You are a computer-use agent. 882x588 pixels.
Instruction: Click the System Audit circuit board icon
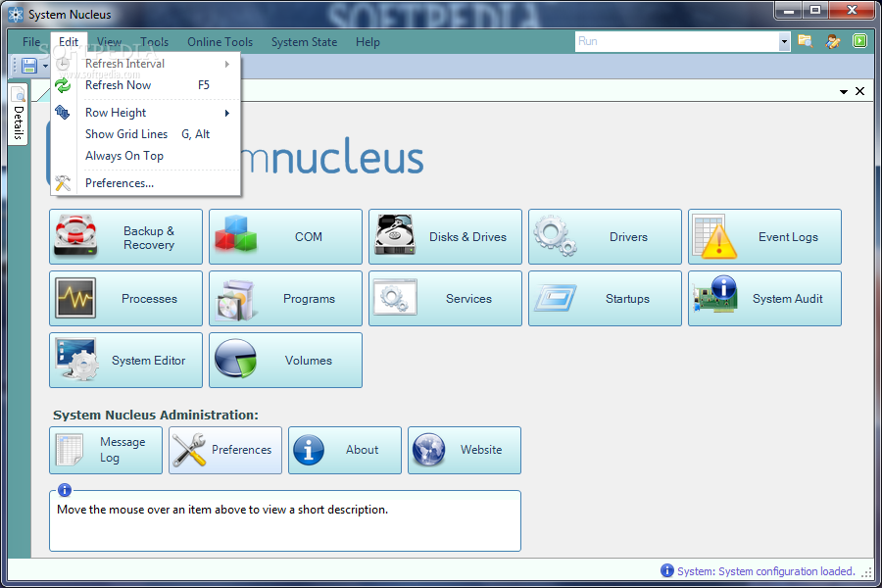point(715,294)
